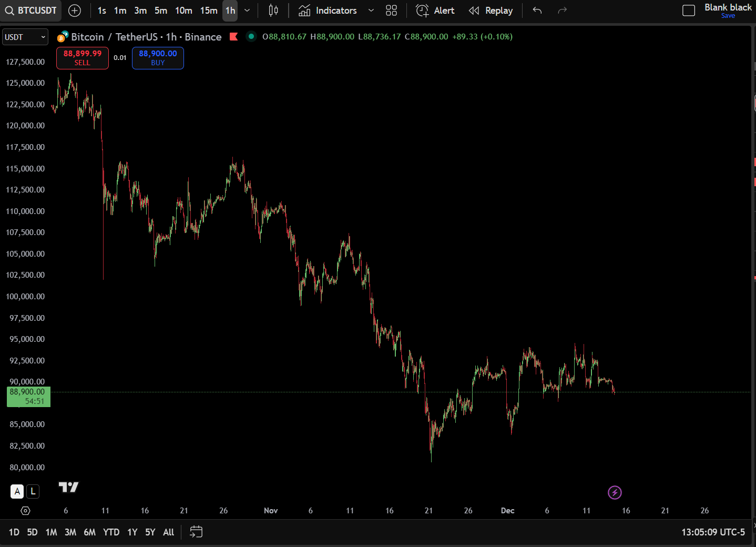Select the active 1h timeframe
Screen dimensions: 756x547
coord(230,11)
